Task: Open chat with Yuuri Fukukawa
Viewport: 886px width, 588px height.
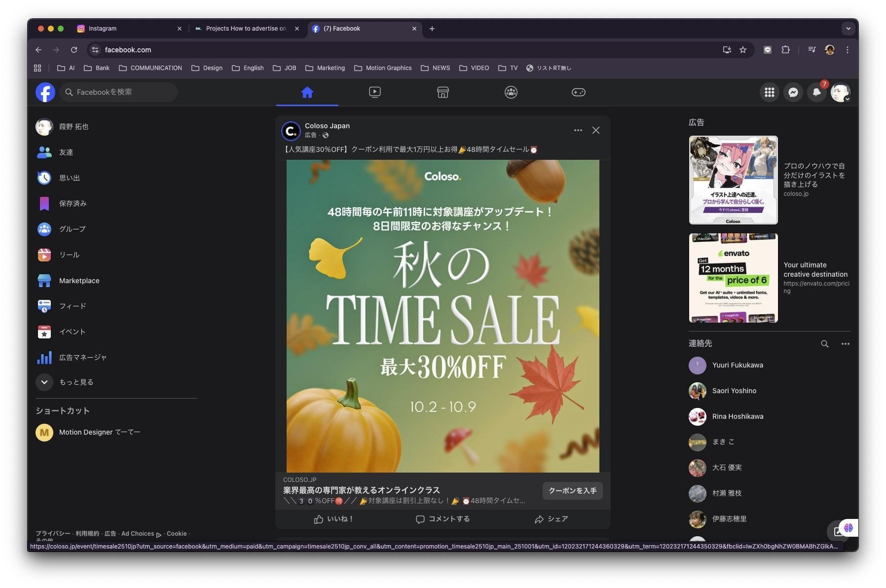Action: (770, 366)
